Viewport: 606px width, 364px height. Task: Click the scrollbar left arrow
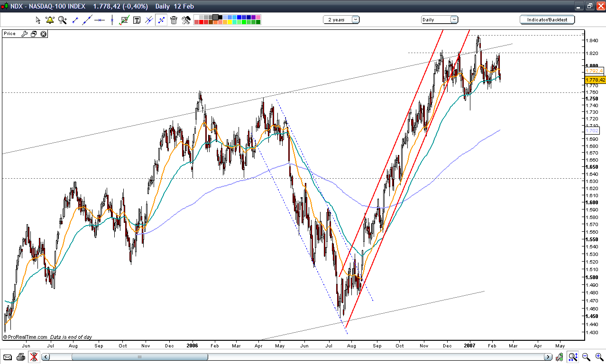46,357
